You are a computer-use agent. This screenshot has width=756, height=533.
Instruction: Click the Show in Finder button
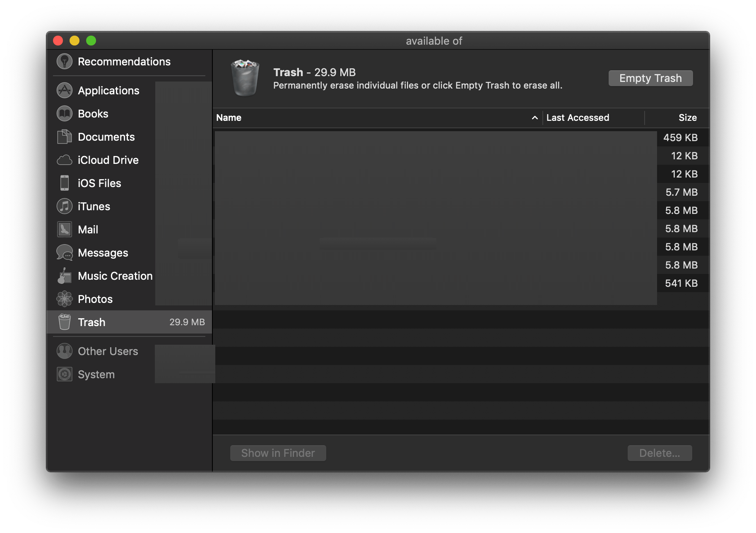[x=278, y=453]
